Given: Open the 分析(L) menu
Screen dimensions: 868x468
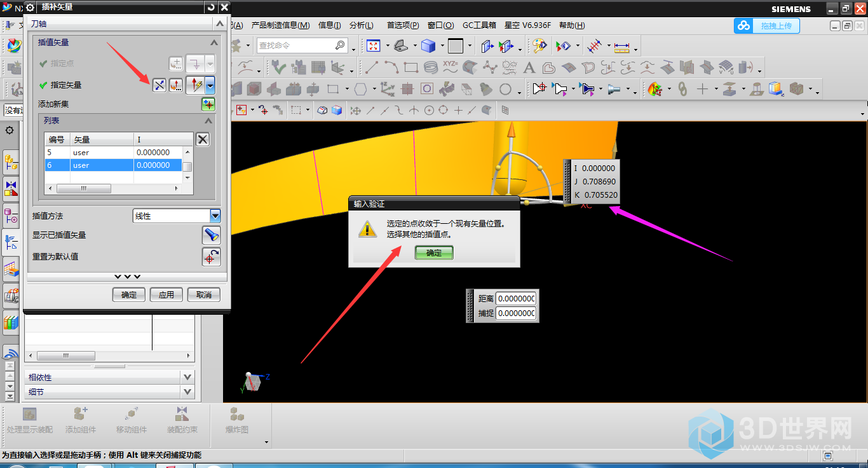Looking at the screenshot, I should (x=361, y=25).
